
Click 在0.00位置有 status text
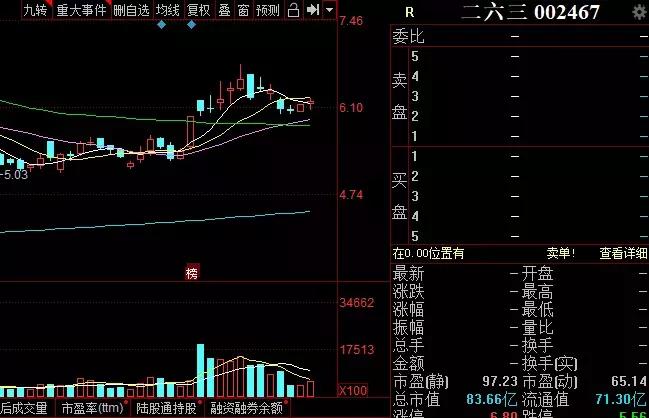(x=428, y=253)
